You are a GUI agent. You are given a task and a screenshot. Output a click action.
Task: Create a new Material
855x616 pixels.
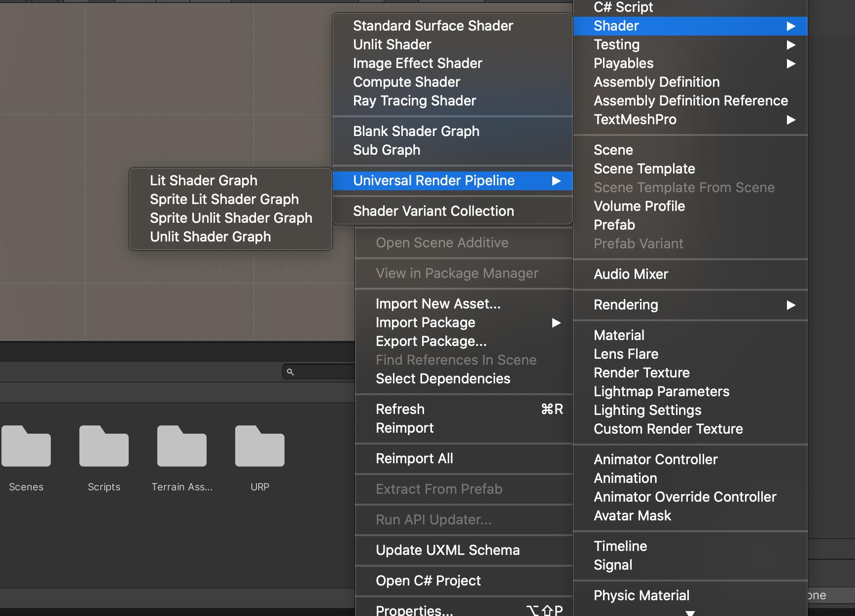[690, 336]
